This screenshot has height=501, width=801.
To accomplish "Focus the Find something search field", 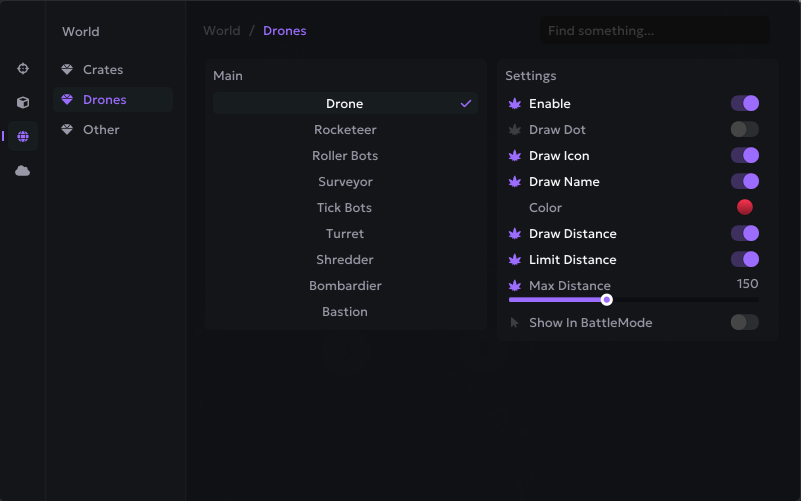I will click(654, 31).
